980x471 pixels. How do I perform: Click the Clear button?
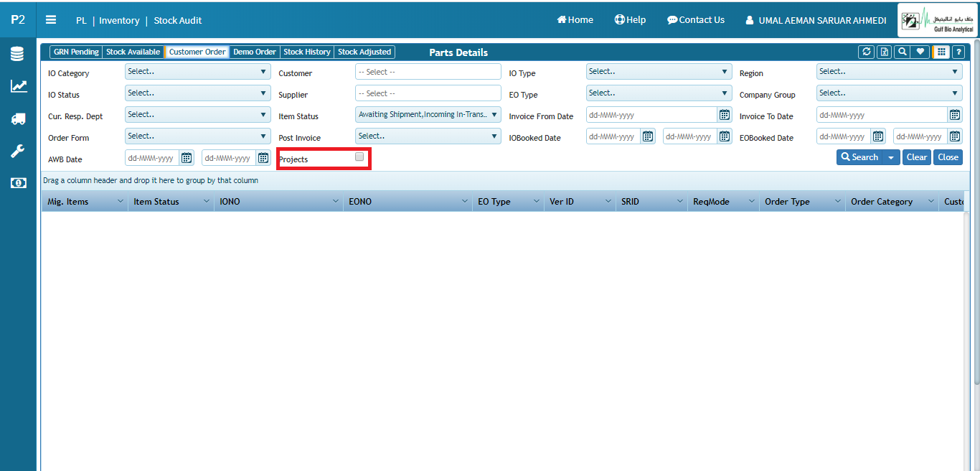917,157
